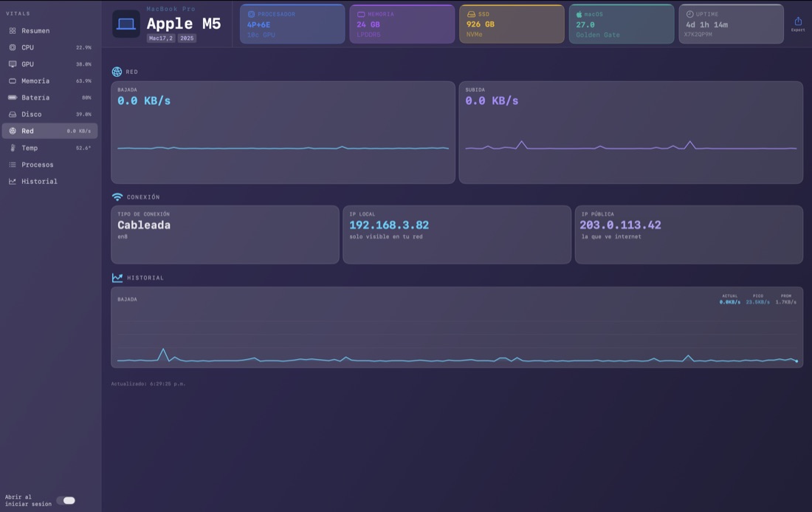
Task: Click the Resumen grid icon in sidebar
Action: [x=13, y=30]
